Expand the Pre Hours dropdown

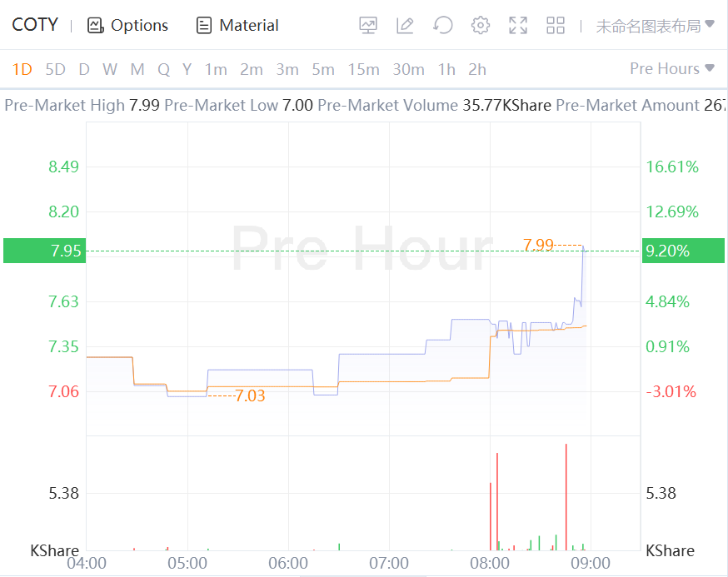click(x=672, y=68)
